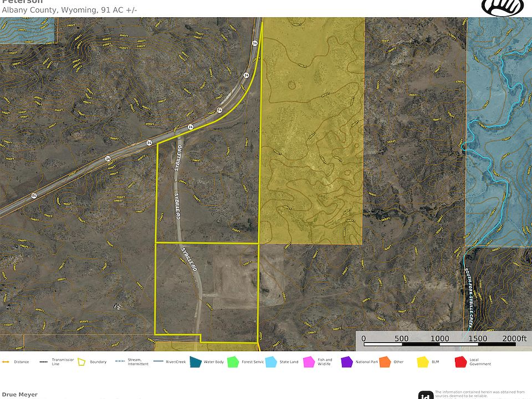
Task: Click the id logo near disclaimer
Action: [425, 395]
